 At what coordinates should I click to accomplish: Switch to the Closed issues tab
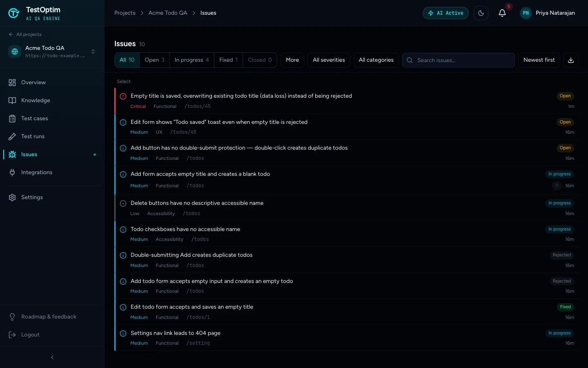260,60
